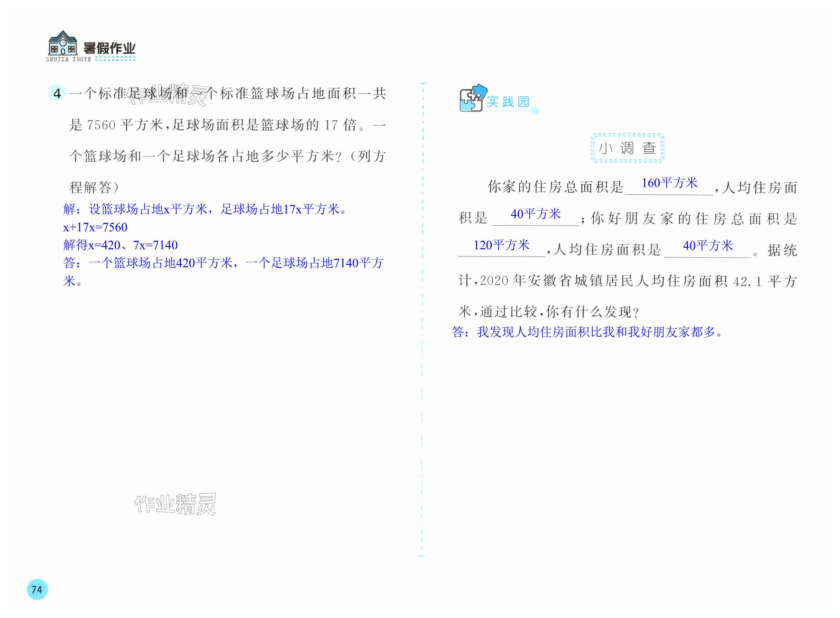
Task: Click the line 解得x=420
Action: [x=120, y=245]
